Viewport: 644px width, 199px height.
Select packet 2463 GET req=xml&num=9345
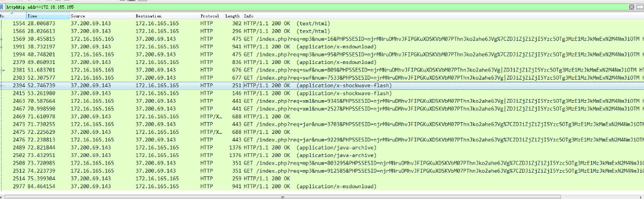(x=322, y=101)
